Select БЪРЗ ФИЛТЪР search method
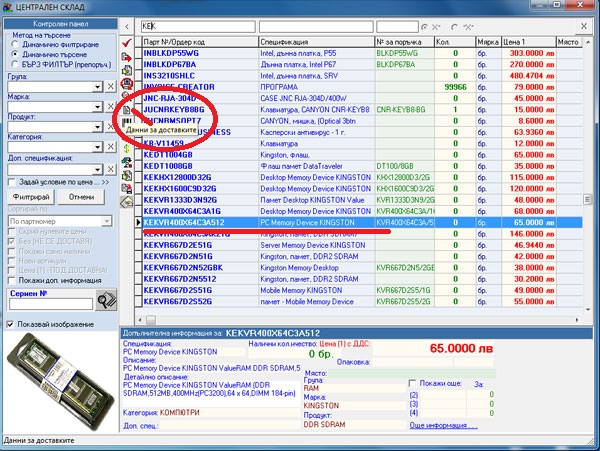The image size is (600, 451). 13,65
